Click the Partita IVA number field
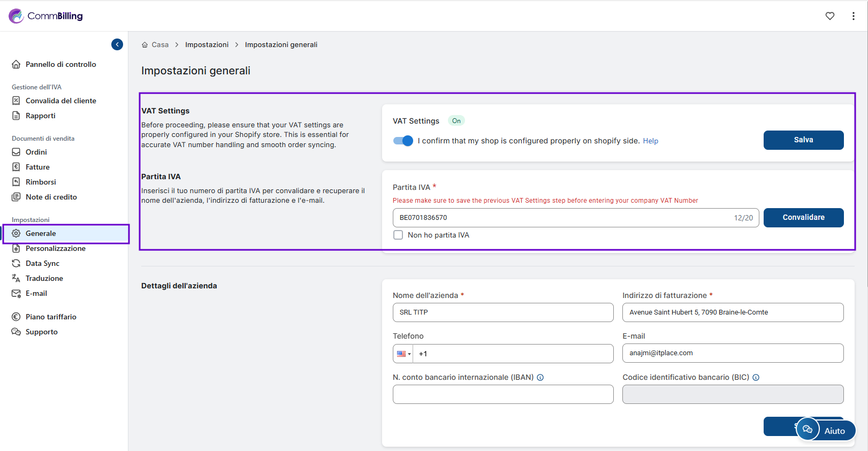The height and width of the screenshot is (451, 868). [562, 218]
